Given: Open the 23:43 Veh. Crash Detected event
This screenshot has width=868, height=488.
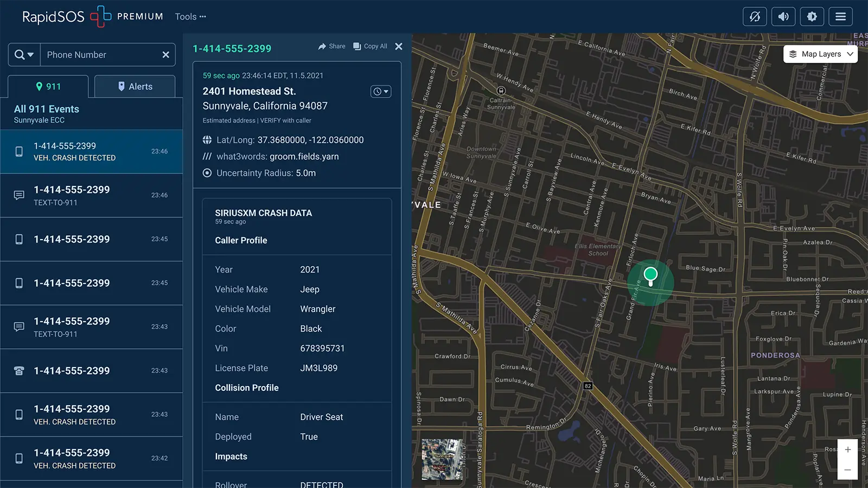Looking at the screenshot, I should (x=91, y=415).
